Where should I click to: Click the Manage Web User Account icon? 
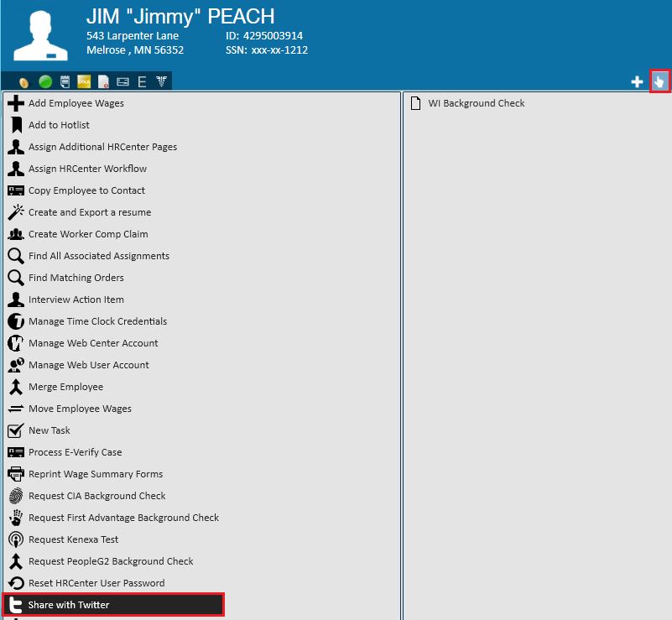coord(16,365)
